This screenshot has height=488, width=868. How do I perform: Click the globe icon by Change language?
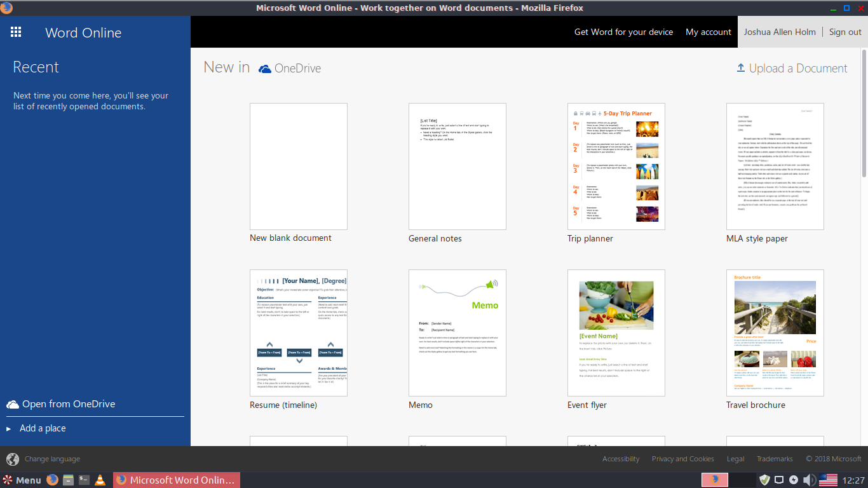pos(13,459)
